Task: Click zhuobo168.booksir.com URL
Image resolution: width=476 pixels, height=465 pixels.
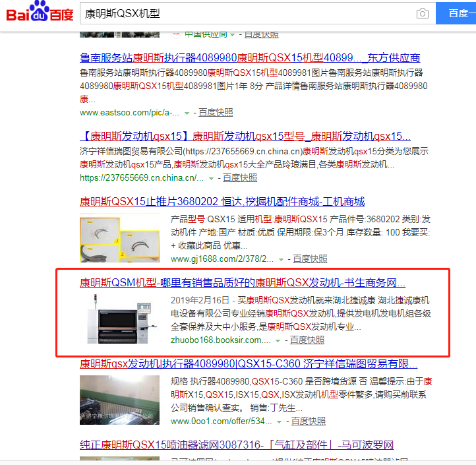Action: tap(221, 340)
